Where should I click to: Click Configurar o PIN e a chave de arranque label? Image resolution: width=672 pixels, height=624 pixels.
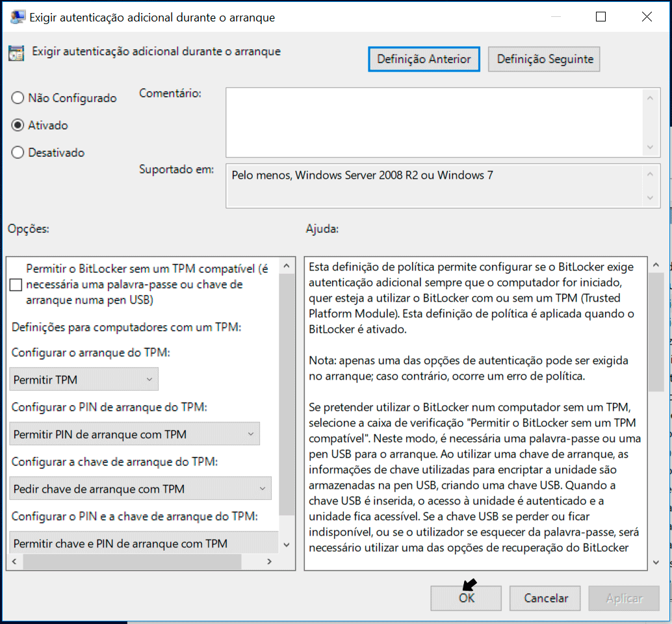click(x=135, y=516)
